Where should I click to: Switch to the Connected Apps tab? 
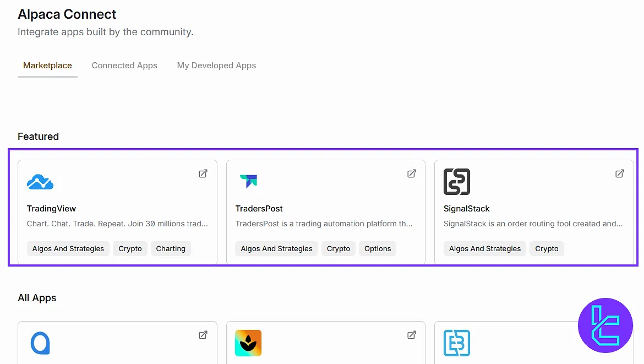pyautogui.click(x=124, y=66)
